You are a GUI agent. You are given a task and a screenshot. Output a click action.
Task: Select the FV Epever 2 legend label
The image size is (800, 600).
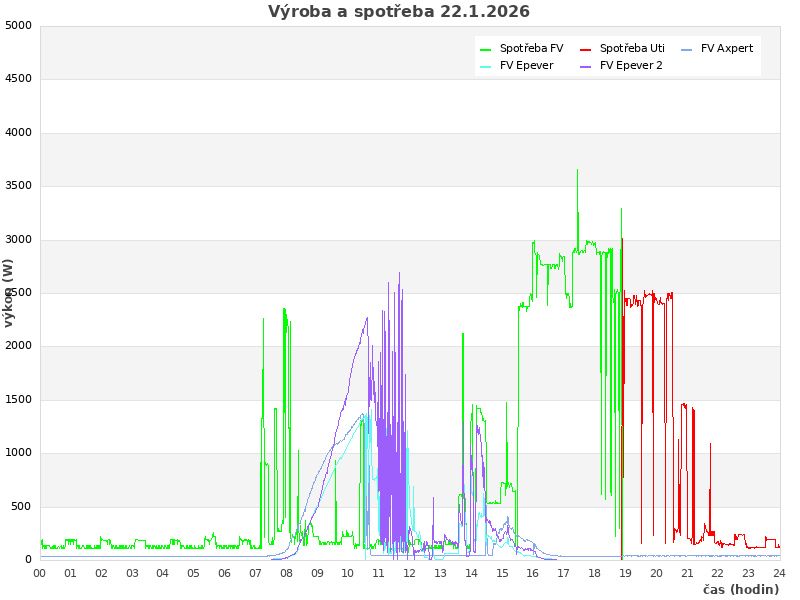click(631, 65)
